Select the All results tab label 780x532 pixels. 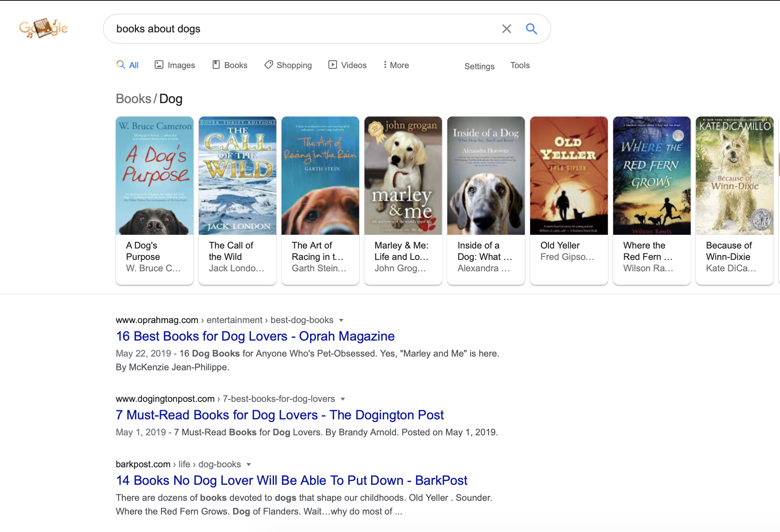(x=134, y=65)
